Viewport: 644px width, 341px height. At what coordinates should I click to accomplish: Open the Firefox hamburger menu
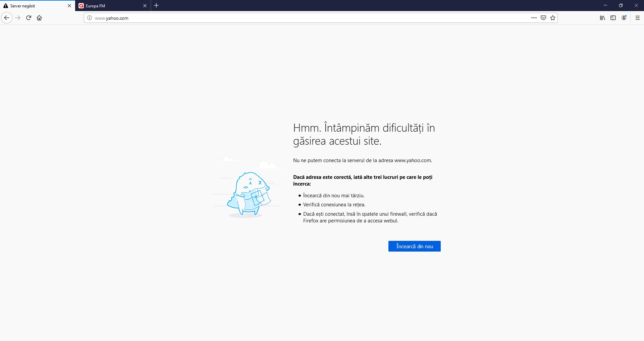coord(638,18)
